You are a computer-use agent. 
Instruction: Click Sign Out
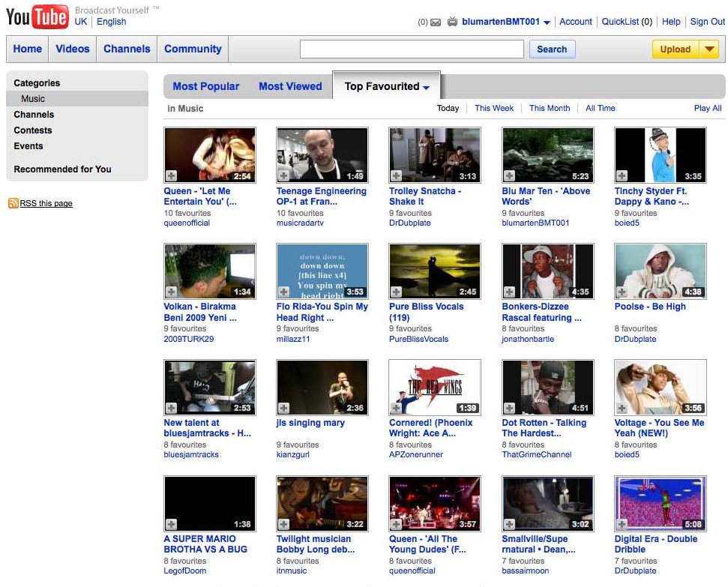click(707, 22)
